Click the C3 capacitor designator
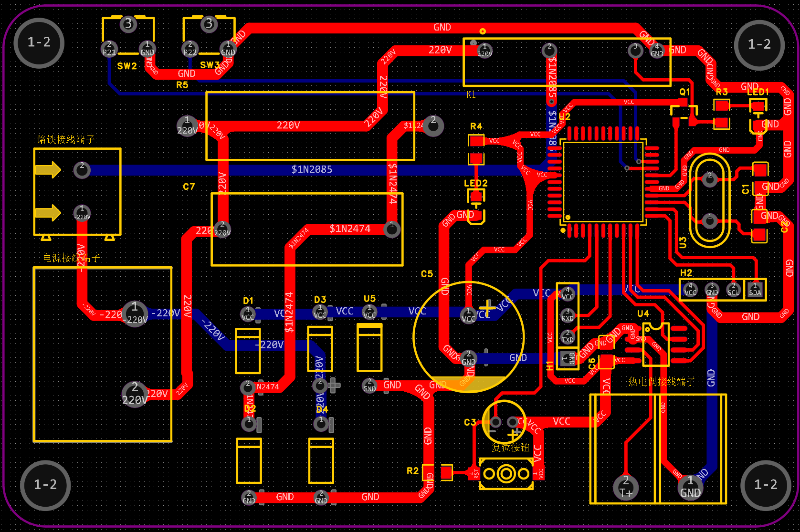 click(x=470, y=422)
